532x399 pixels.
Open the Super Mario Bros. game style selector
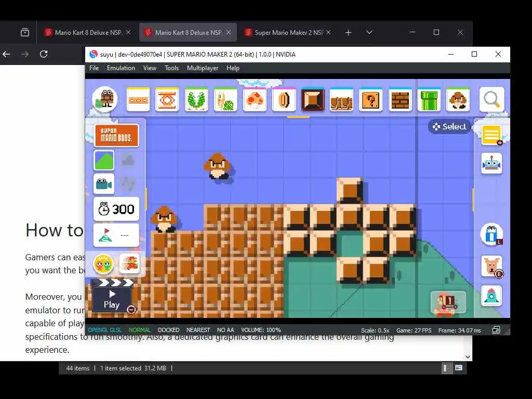[116, 136]
